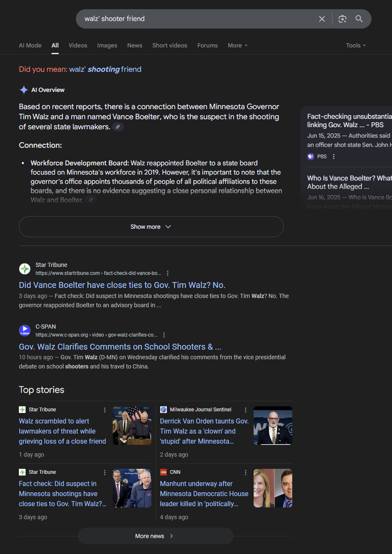Switch to the Short videos tab
392x554 pixels.
pyautogui.click(x=170, y=45)
